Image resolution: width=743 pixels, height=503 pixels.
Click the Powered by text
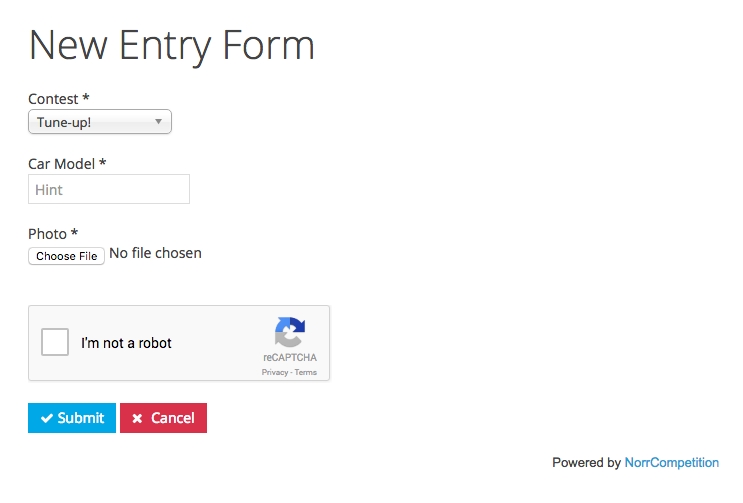point(586,463)
